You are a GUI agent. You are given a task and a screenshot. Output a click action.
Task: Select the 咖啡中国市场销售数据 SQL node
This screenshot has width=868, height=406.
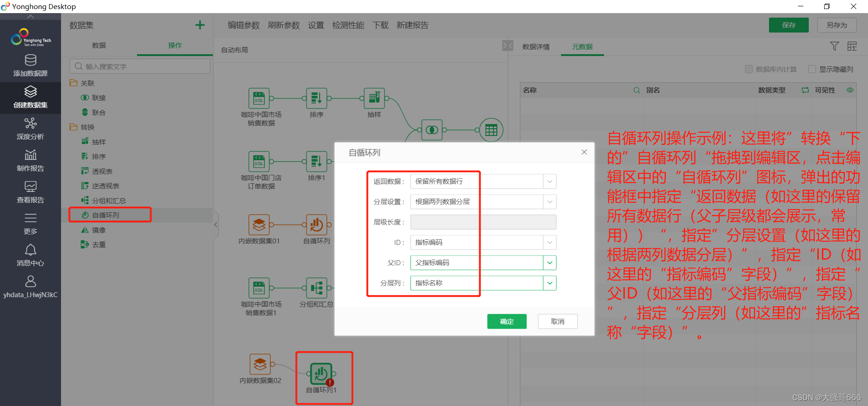[x=259, y=98]
